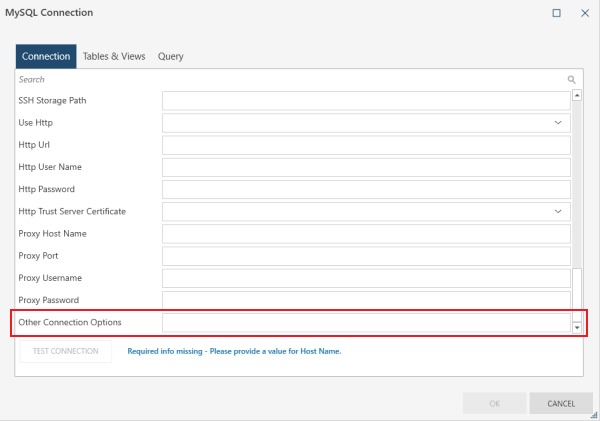Click the scrollbar down arrow

tap(577, 327)
